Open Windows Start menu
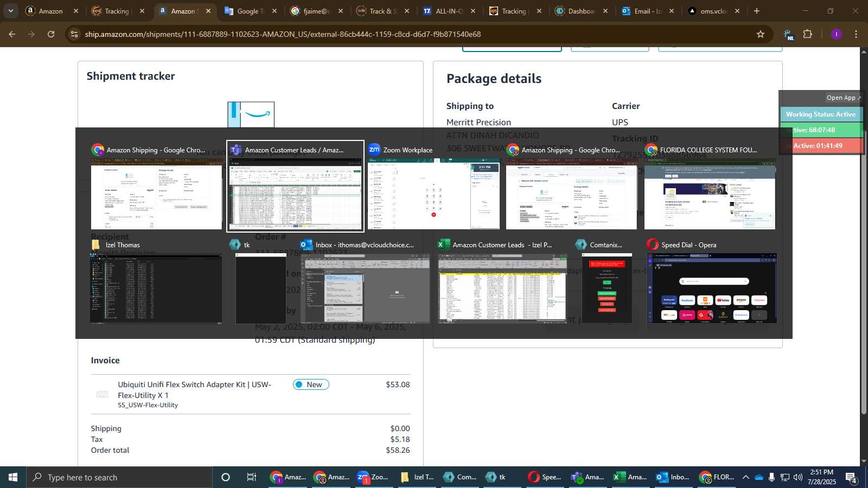The width and height of the screenshot is (868, 488). click(x=13, y=477)
